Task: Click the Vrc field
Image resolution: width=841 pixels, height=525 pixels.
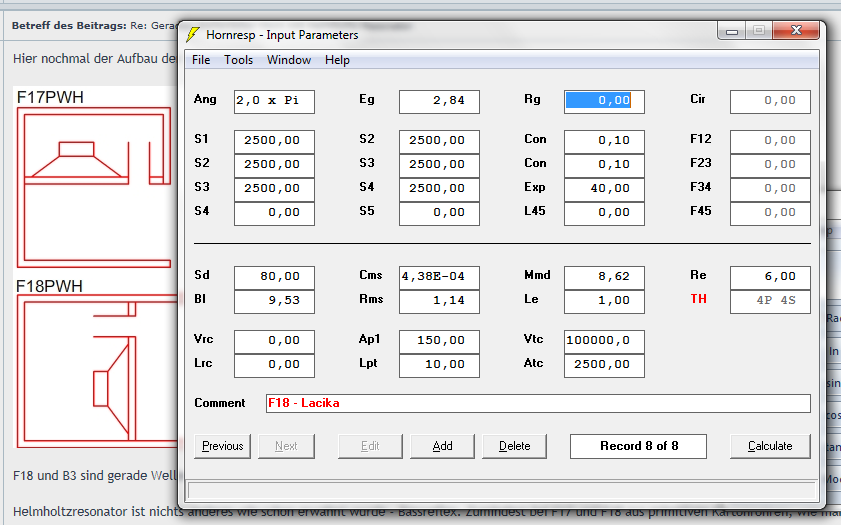Action: 274,342
